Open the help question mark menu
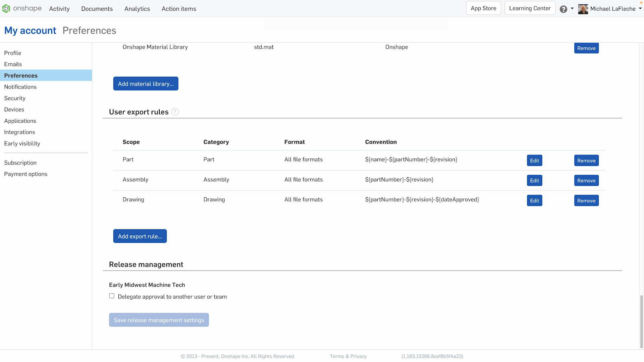 click(x=563, y=9)
